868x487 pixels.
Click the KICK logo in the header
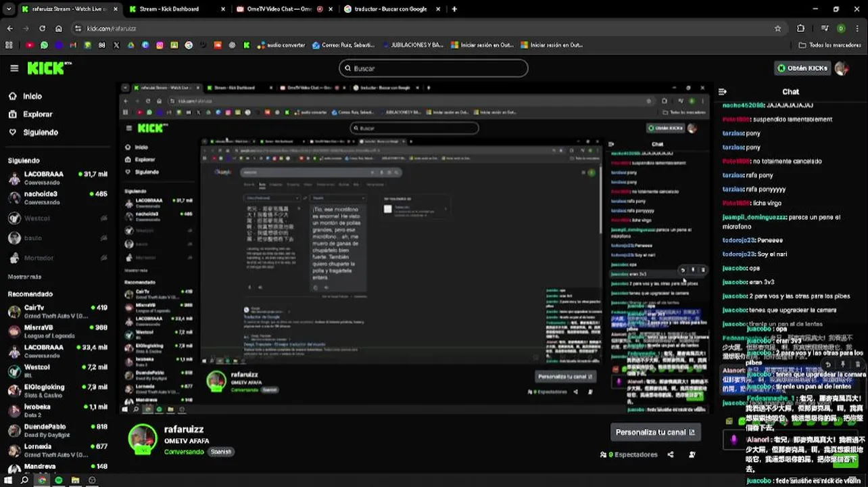49,68
